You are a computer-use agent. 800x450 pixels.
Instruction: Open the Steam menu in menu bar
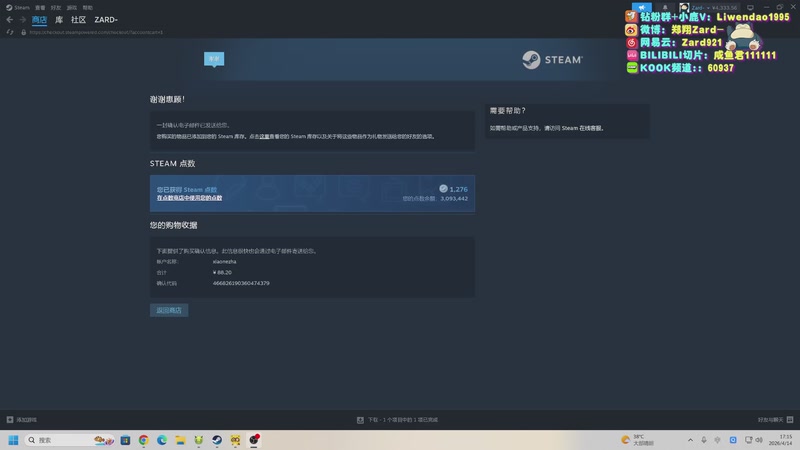tap(18, 8)
